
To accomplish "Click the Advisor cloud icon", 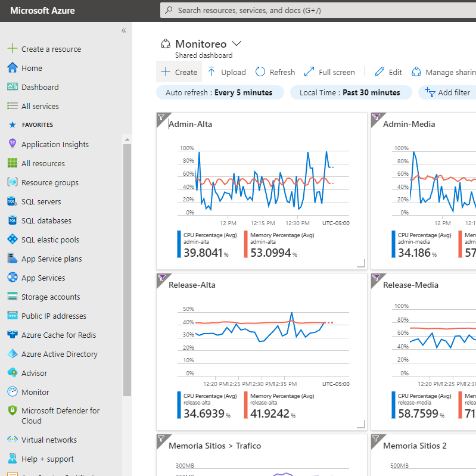I will tap(12, 373).
